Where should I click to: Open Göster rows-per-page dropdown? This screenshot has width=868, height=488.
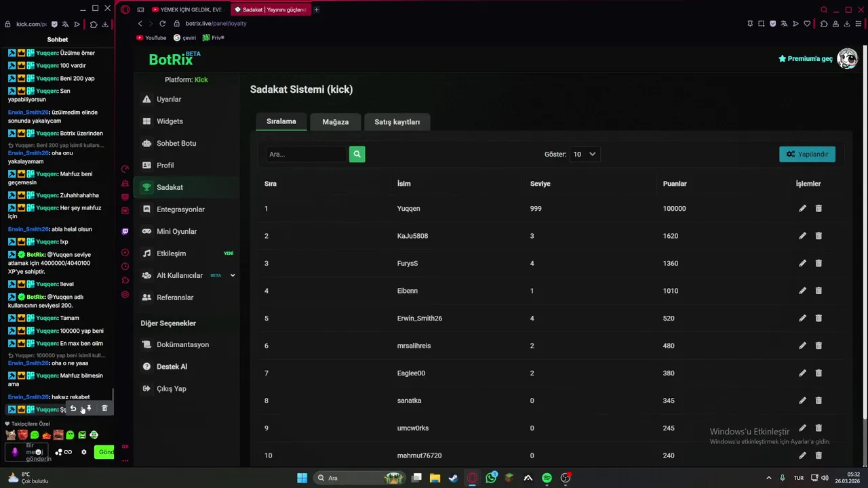585,155
